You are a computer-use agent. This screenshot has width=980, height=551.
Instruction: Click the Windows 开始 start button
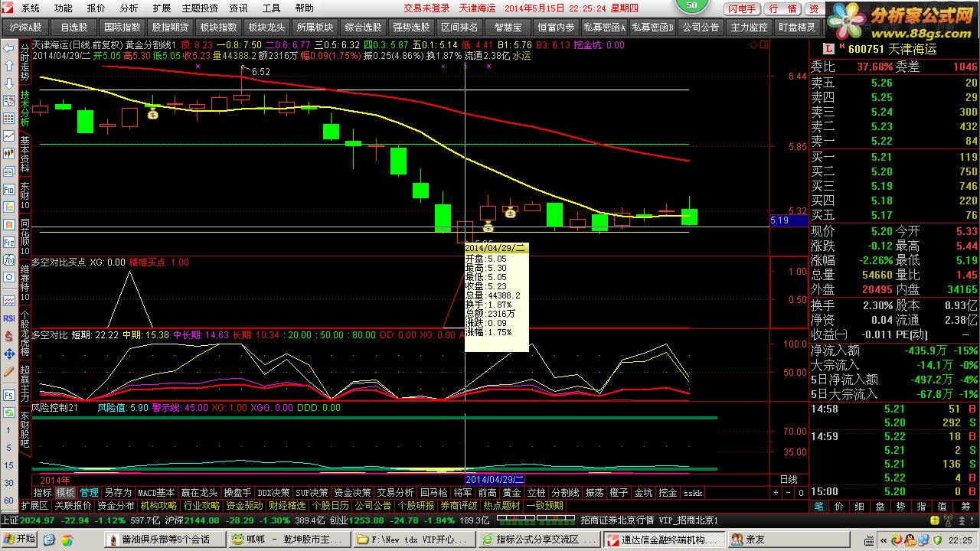[20, 539]
